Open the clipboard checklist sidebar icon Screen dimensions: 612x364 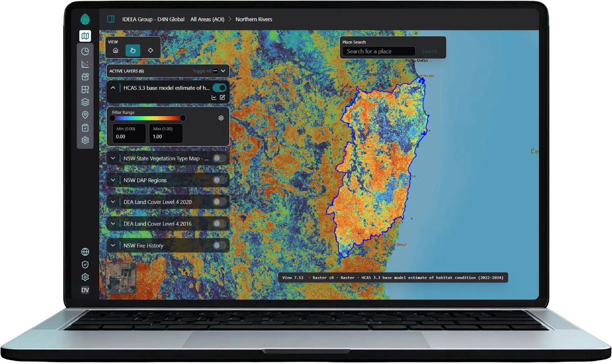85,128
